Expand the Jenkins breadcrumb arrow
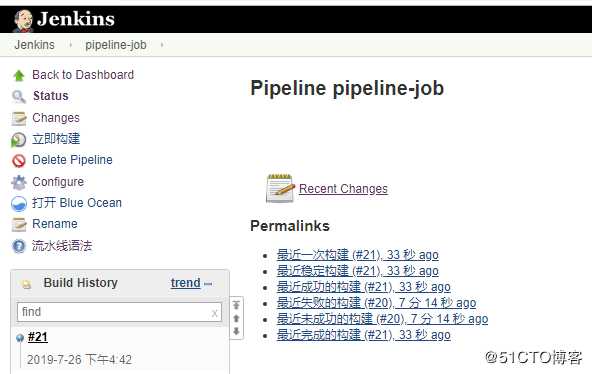Screen dimensions: 592x374 pos(70,45)
